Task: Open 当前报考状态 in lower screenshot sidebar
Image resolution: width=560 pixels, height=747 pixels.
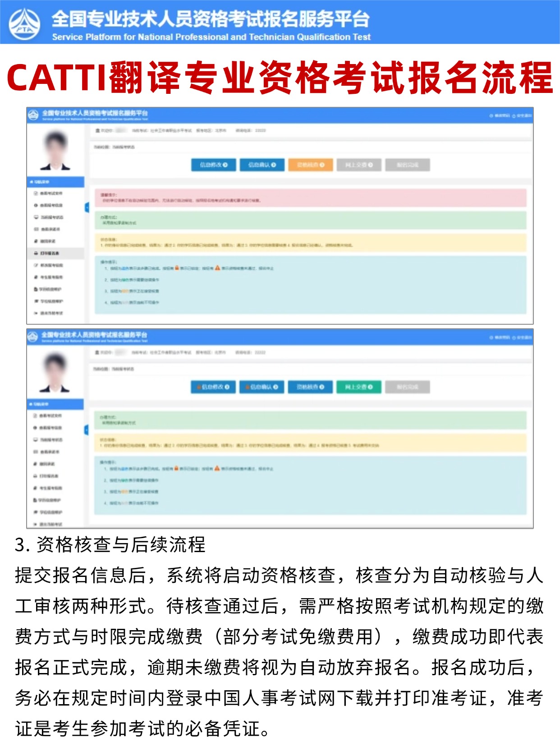Action: 49,440
